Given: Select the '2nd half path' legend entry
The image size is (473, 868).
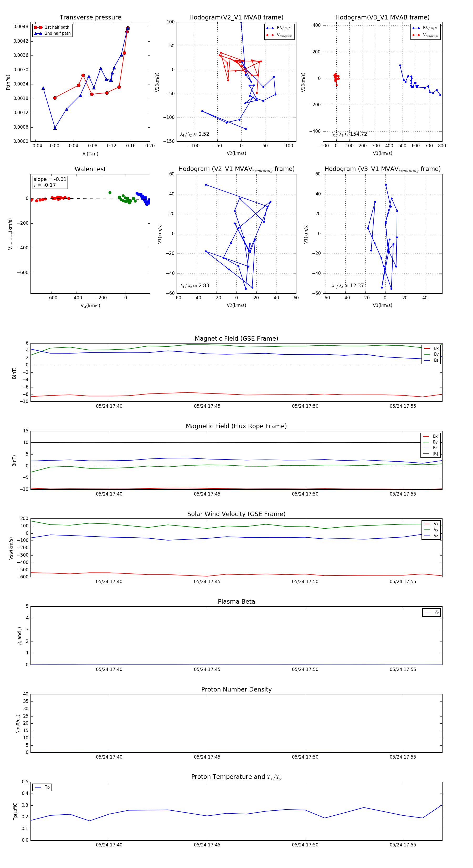Looking at the screenshot, I should (52, 33).
